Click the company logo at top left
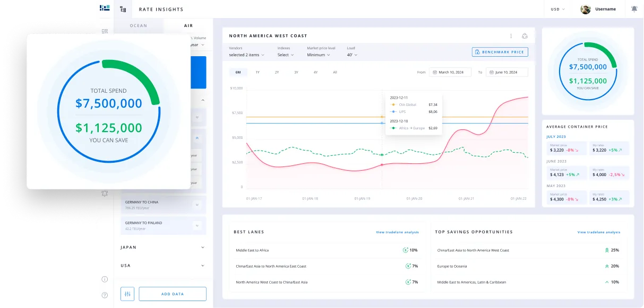644x308 pixels. click(x=105, y=8)
